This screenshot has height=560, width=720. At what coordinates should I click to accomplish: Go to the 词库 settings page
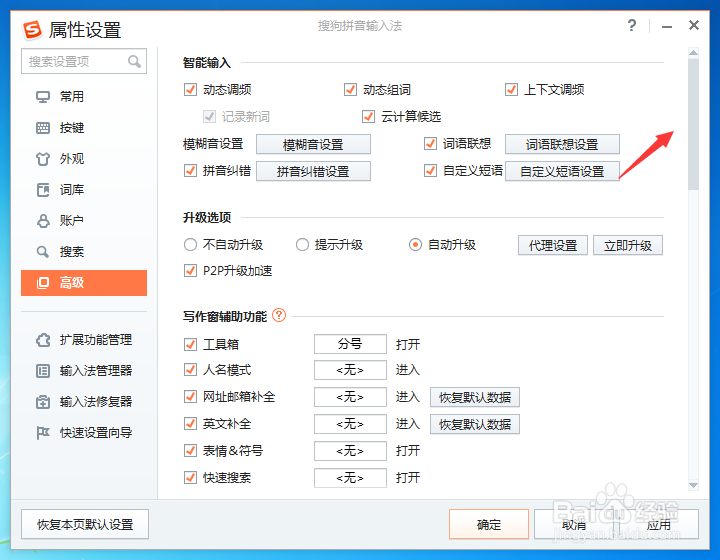coord(84,190)
